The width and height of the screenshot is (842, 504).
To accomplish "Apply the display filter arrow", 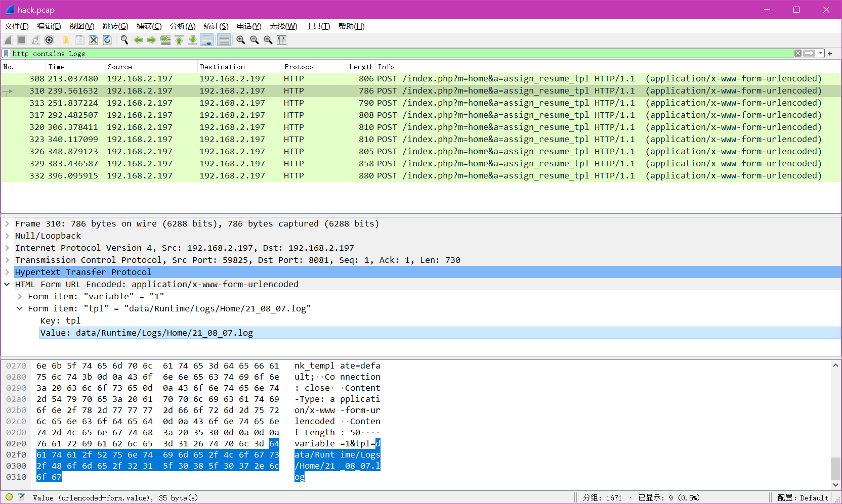I will pyautogui.click(x=809, y=53).
